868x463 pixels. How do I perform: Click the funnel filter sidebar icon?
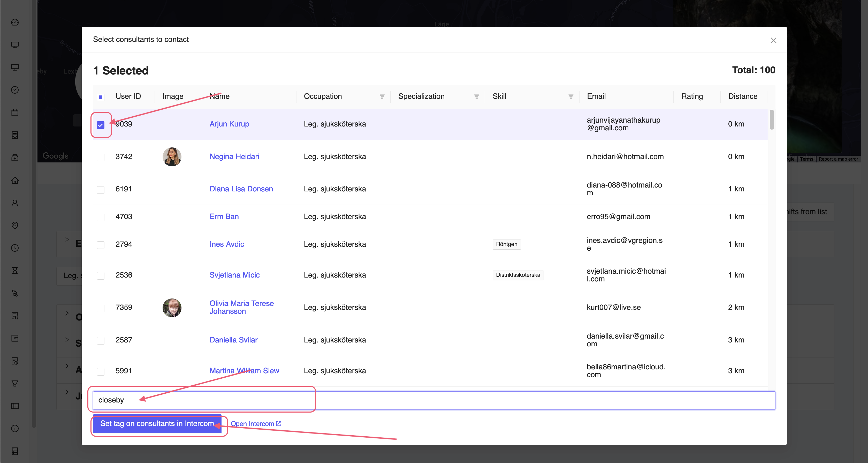click(x=15, y=383)
